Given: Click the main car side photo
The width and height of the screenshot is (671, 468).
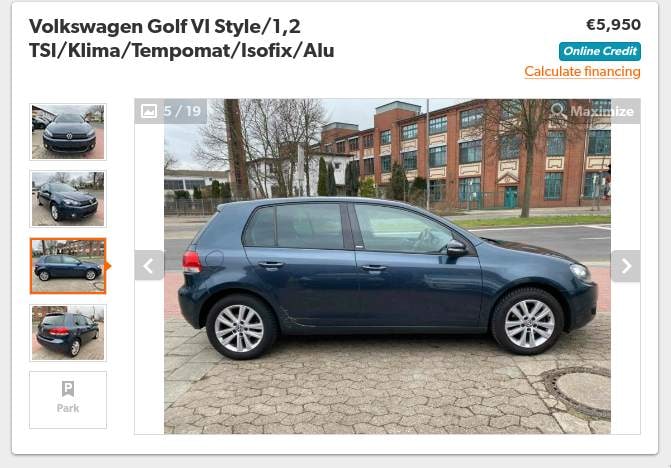Looking at the screenshot, I should coord(387,267).
